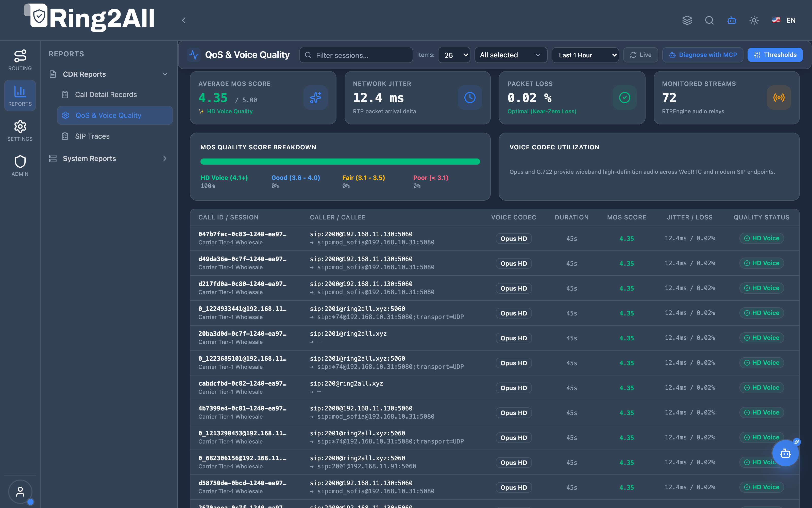Select call row 047b7fac-0c83-1240-ea97

coord(495,238)
